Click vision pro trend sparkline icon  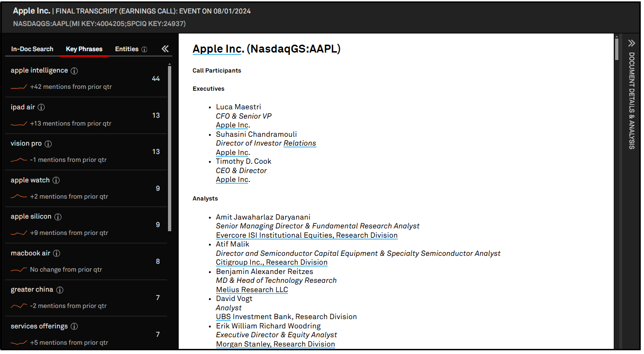coord(19,160)
